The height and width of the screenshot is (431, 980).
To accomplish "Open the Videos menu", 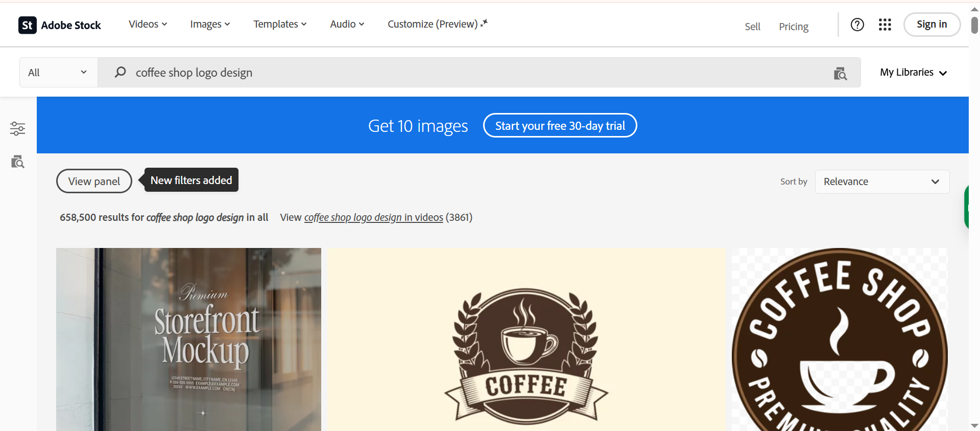I will [148, 24].
